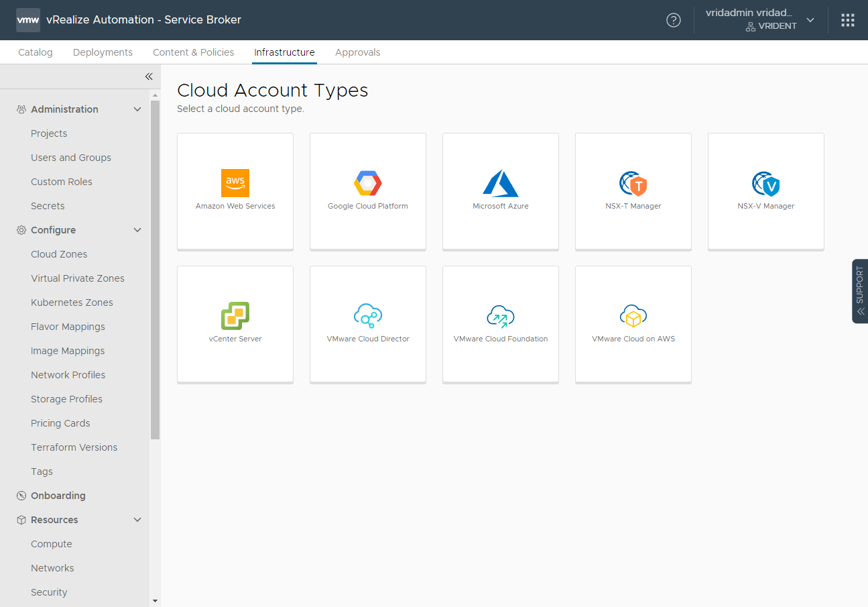868x607 pixels.
Task: Open Networks under Resources
Action: 52,568
